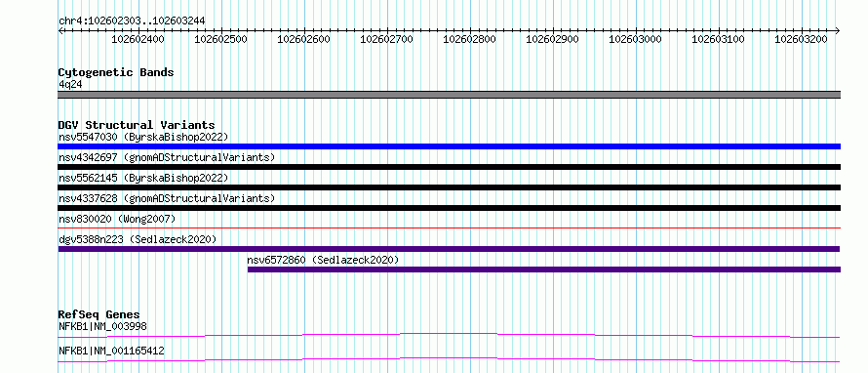The width and height of the screenshot is (868, 373).
Task: Open the nsv4342697 (gnomADStructuralVariants) label
Action: point(167,157)
